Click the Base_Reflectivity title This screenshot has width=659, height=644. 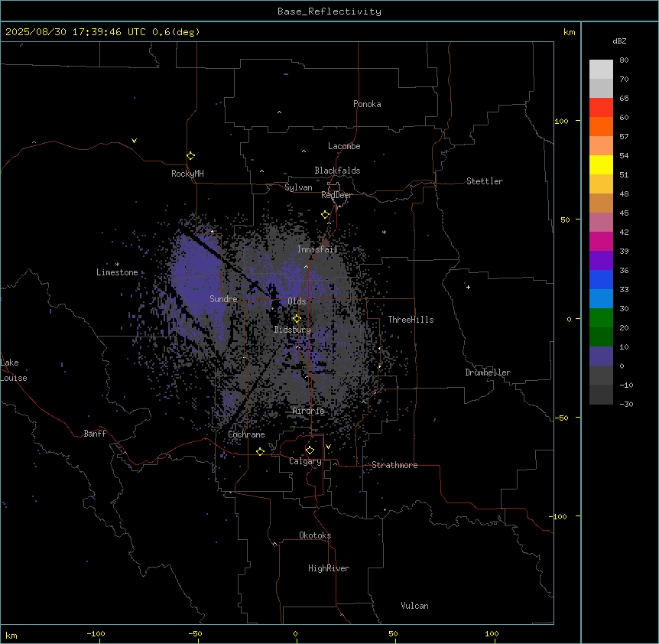tap(329, 11)
